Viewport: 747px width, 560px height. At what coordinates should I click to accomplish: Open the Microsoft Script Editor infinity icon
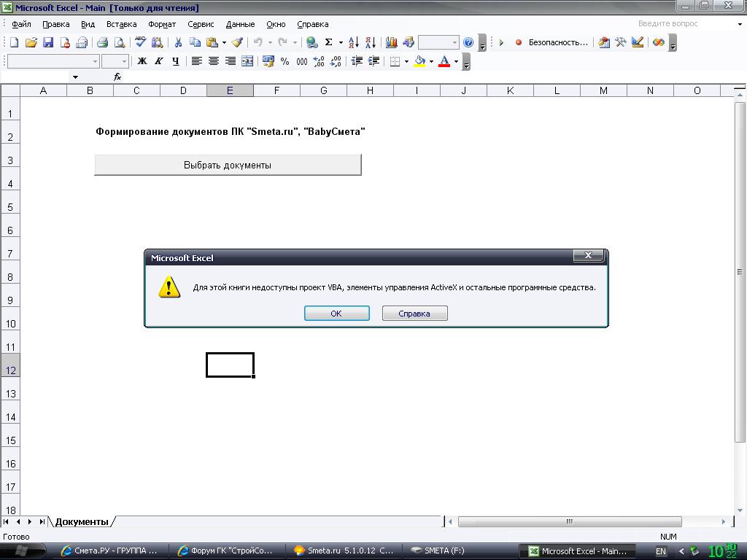[x=659, y=42]
